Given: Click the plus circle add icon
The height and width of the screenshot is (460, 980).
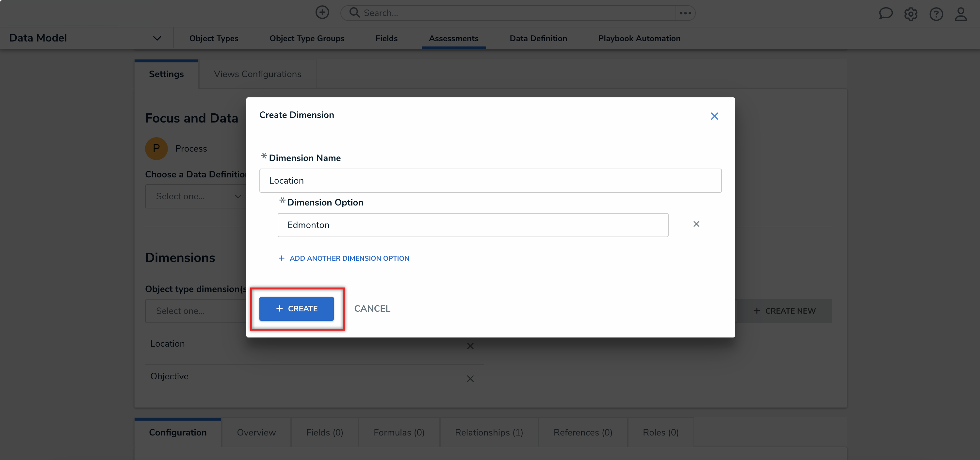Looking at the screenshot, I should [322, 12].
